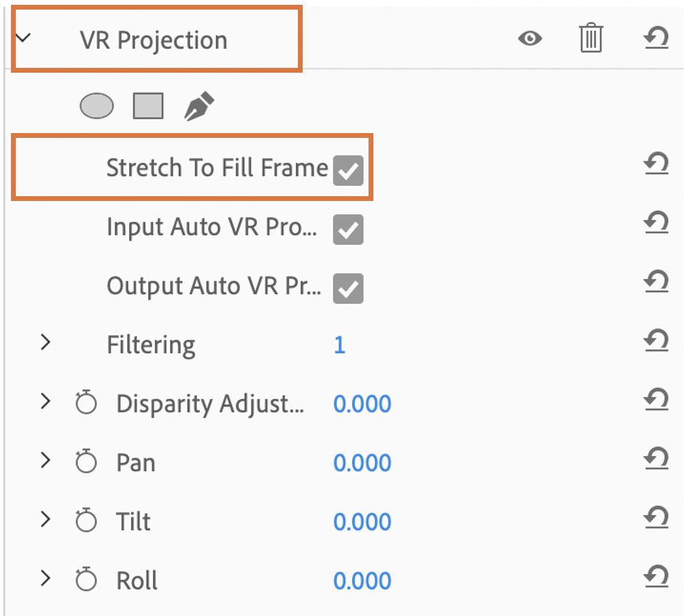Select the ellipse mask tool
This screenshot has width=685, height=616.
(x=97, y=106)
